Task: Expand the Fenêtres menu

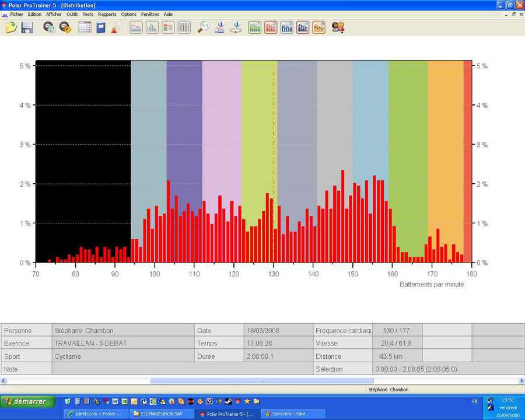Action: tap(150, 14)
